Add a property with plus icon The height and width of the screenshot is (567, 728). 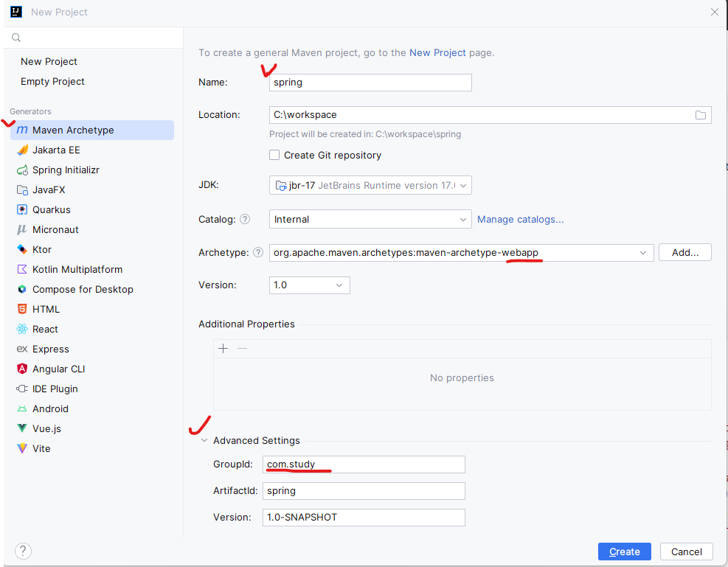[223, 349]
